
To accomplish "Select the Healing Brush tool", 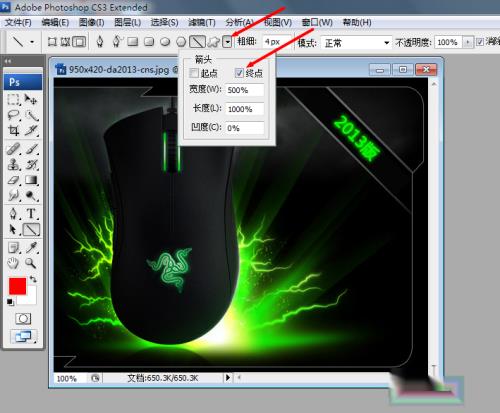I will [14, 149].
